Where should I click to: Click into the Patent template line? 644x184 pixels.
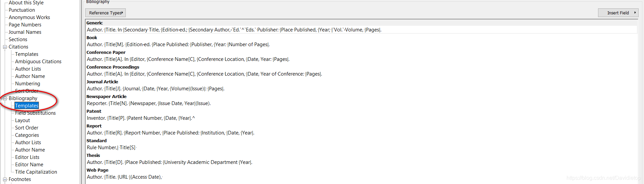[141, 118]
